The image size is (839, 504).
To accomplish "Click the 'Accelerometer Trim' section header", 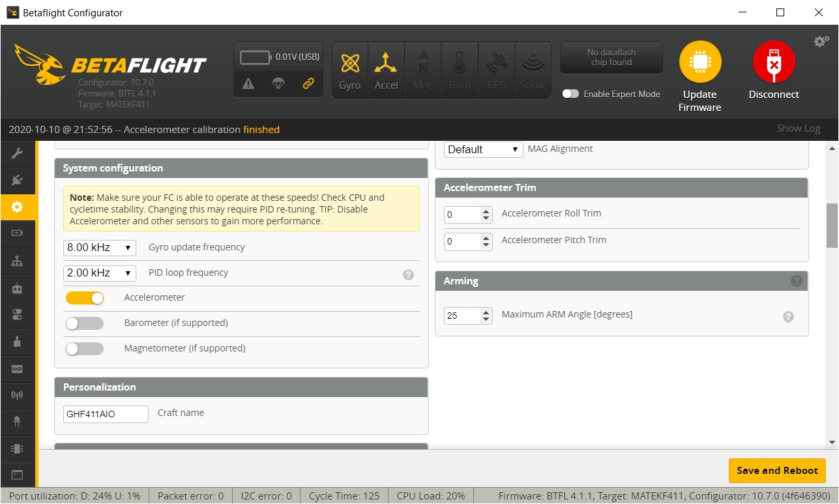I will (x=622, y=188).
